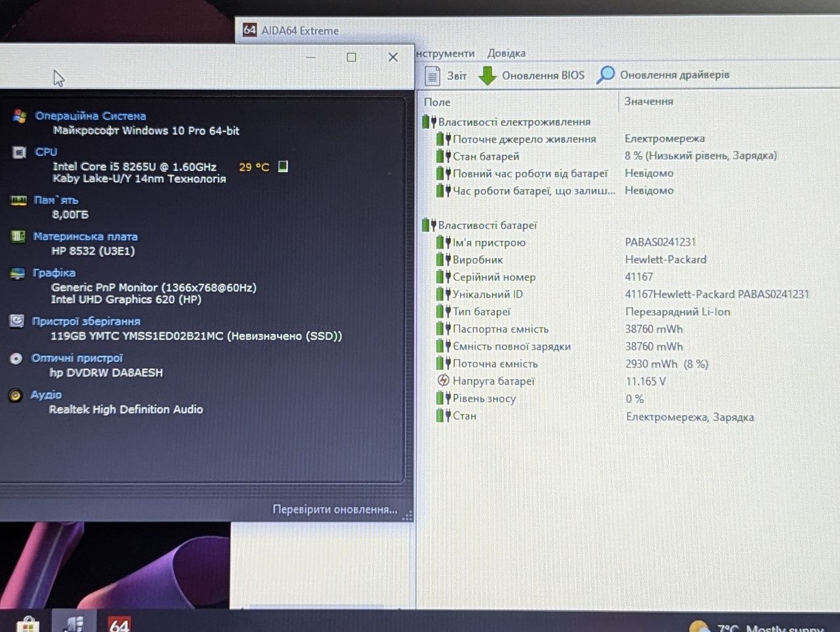Click the 29 °C temperature reading

(254, 167)
